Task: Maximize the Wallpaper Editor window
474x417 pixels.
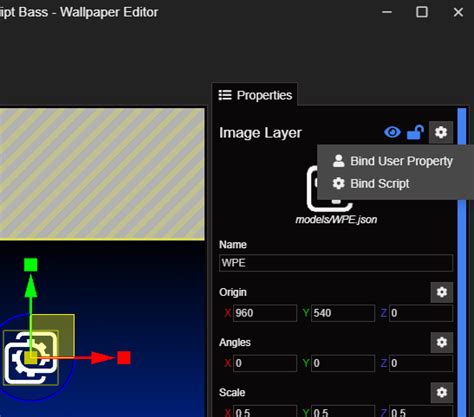Action: 422,12
